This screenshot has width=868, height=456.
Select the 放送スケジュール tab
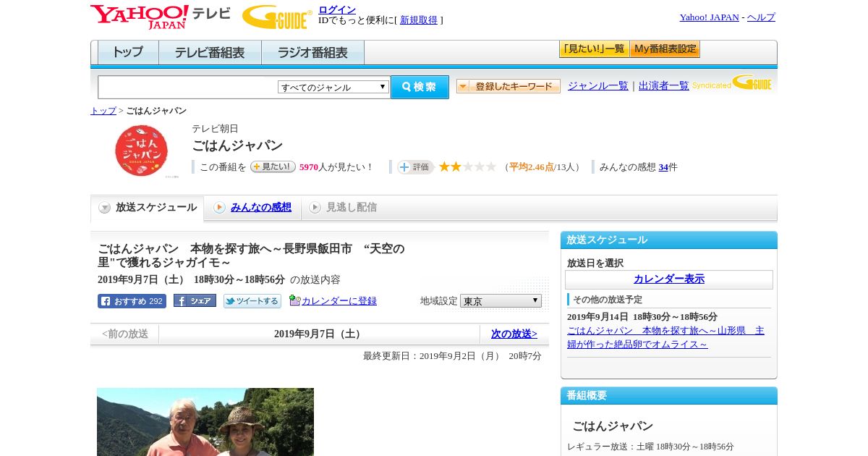pyautogui.click(x=148, y=208)
